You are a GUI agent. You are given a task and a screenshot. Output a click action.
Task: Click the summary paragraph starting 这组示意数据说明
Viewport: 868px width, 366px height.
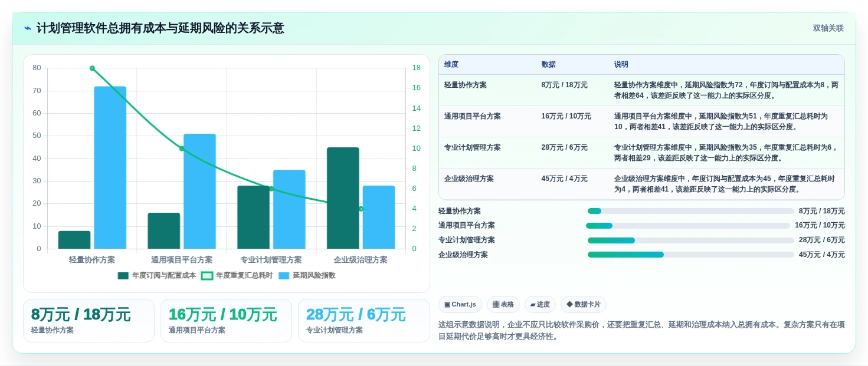[641, 331]
